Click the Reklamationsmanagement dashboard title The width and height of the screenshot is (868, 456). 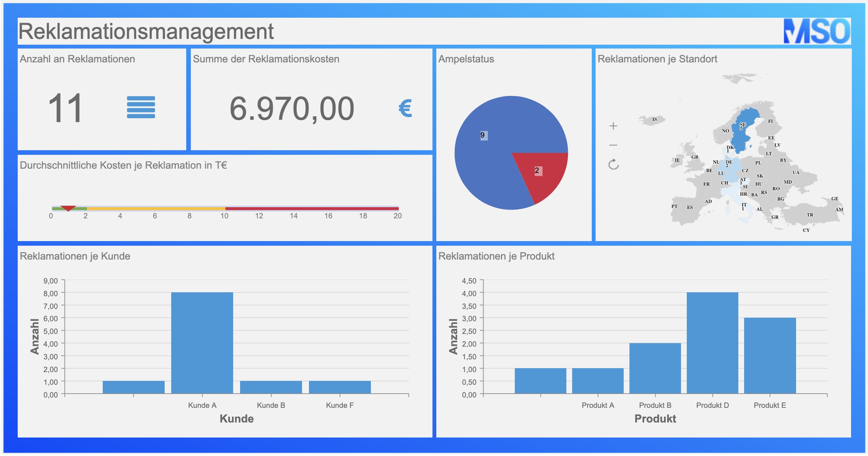(146, 32)
